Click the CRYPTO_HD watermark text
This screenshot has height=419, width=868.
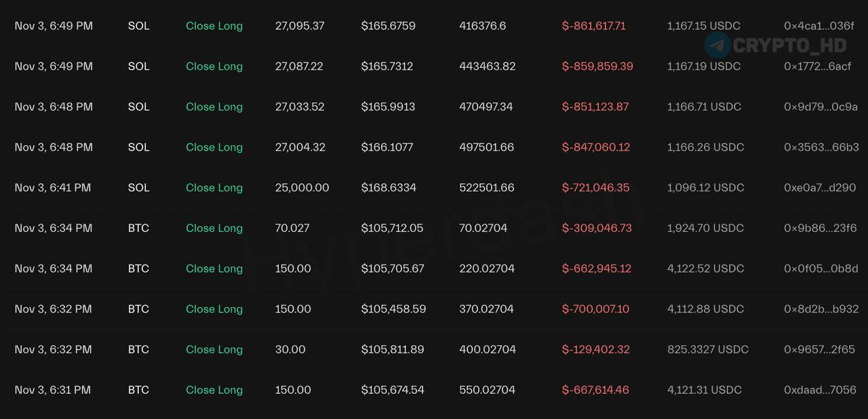pos(790,45)
